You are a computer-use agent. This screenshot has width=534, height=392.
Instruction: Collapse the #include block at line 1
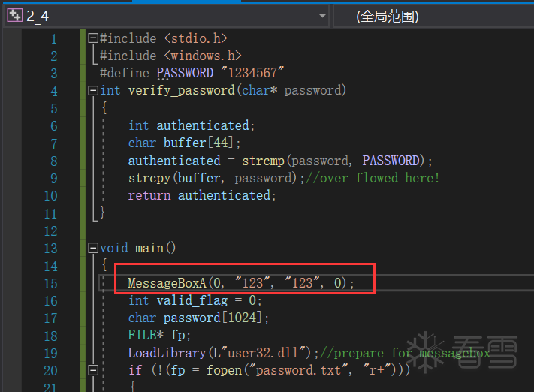pos(92,38)
